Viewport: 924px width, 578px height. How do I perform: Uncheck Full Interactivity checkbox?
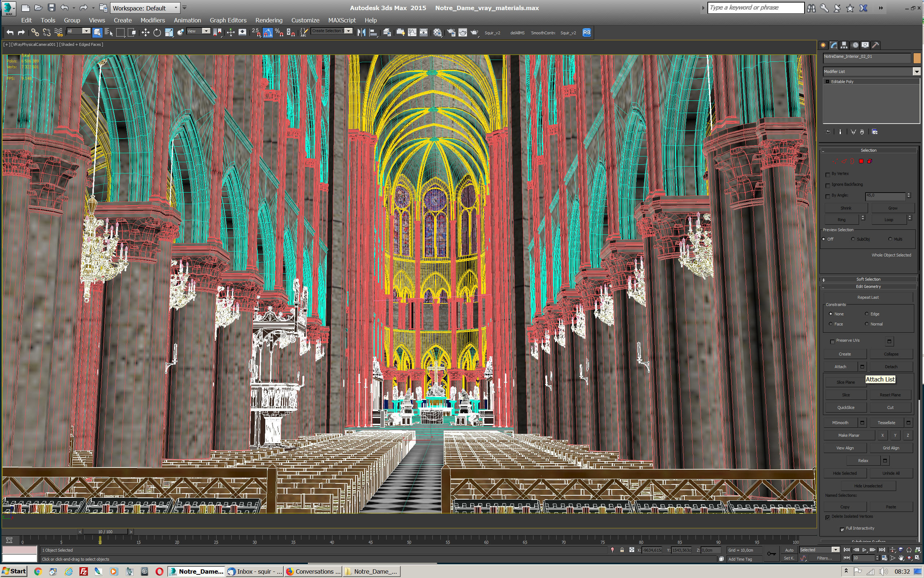tap(842, 529)
